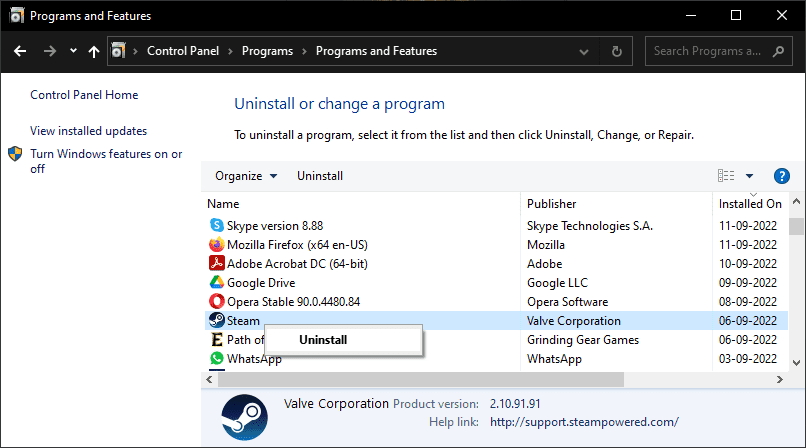The width and height of the screenshot is (806, 448).
Task: Expand the chevron after Control Panel in breadcrumb
Action: [230, 51]
